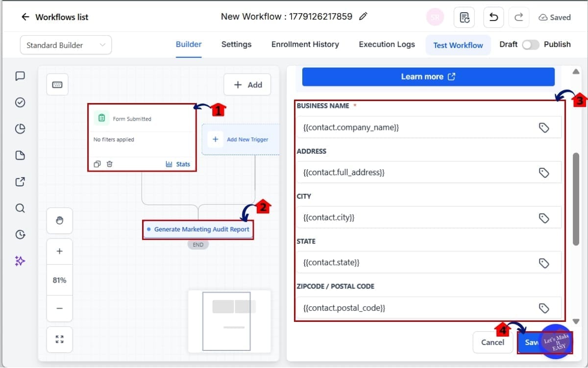Open the user avatar SR
Screen dimensions: 588x368
[x=435, y=17]
